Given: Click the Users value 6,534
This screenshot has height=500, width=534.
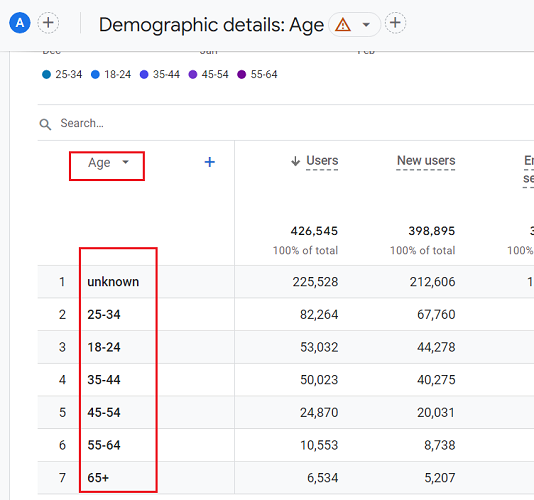Looking at the screenshot, I should 323,478.
